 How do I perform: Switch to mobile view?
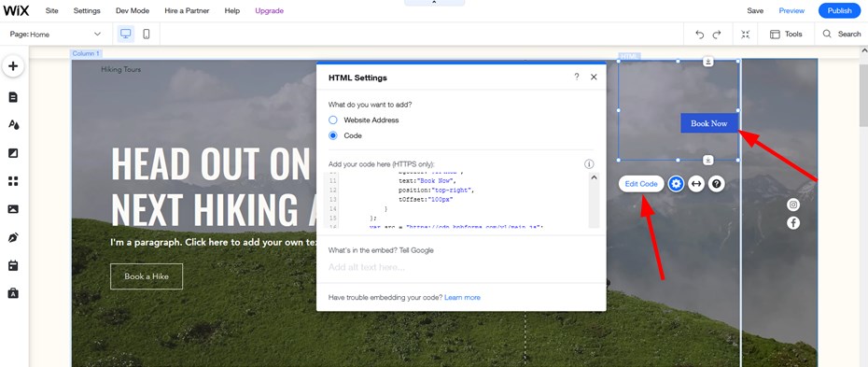click(x=147, y=34)
